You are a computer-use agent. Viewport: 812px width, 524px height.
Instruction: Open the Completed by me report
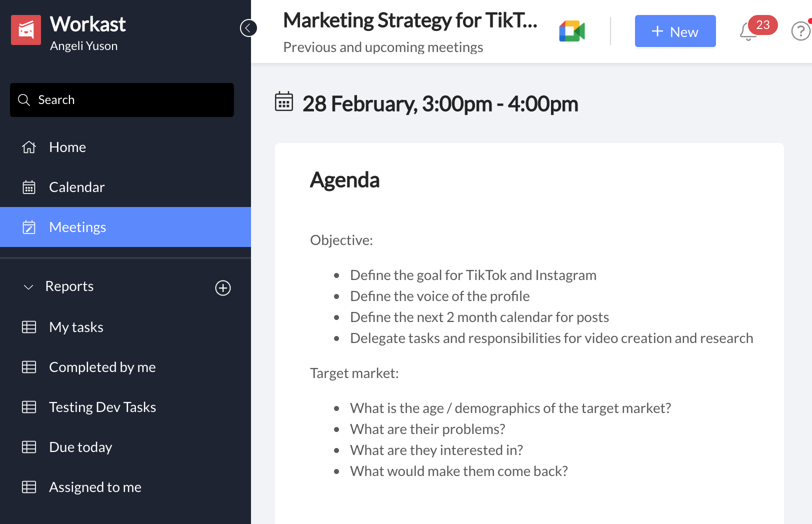(x=102, y=367)
